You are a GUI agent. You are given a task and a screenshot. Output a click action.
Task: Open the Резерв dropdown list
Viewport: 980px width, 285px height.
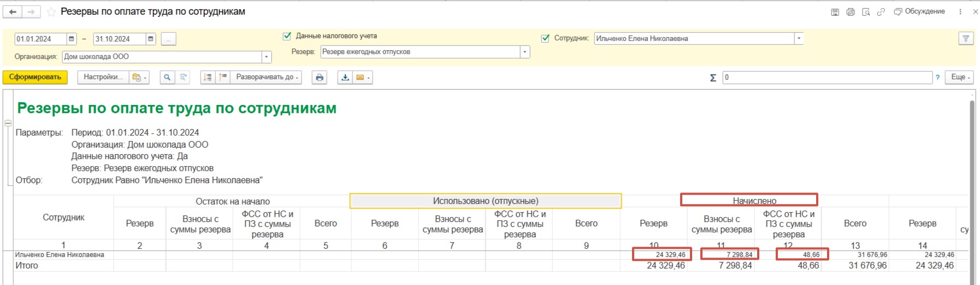click(x=524, y=52)
